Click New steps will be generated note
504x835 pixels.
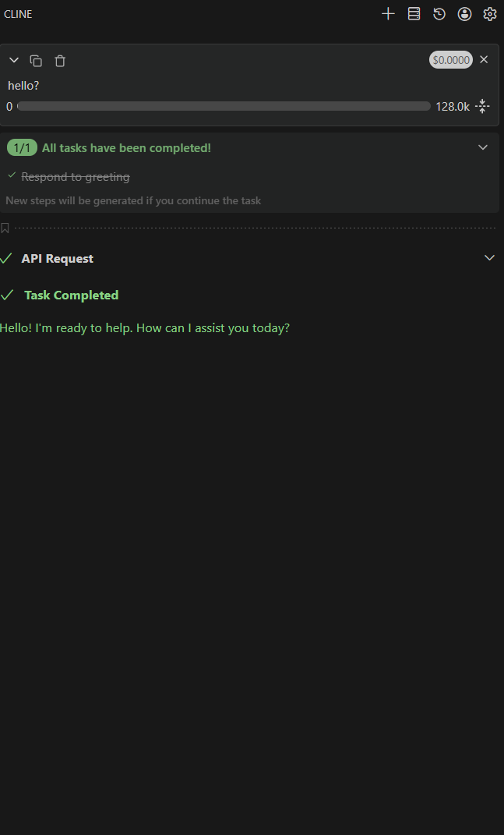(x=133, y=201)
